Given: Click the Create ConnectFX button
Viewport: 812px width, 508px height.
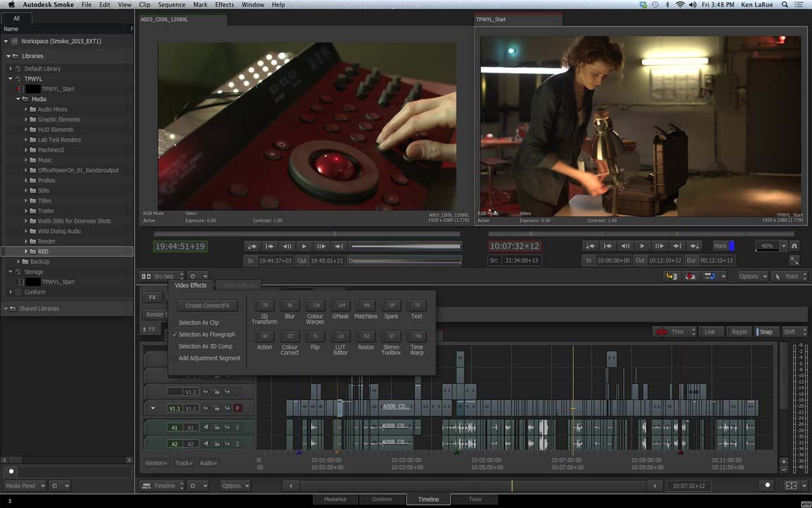Looking at the screenshot, I should point(207,306).
